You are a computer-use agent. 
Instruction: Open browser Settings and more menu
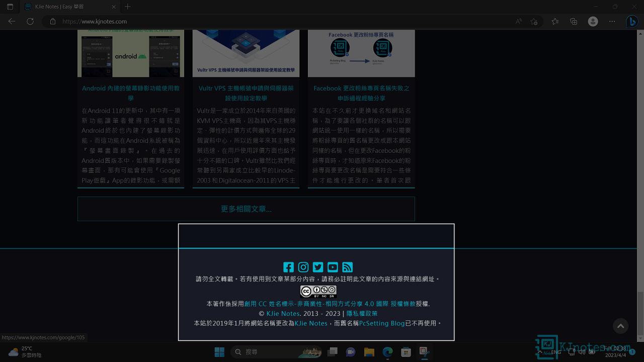coord(612,22)
